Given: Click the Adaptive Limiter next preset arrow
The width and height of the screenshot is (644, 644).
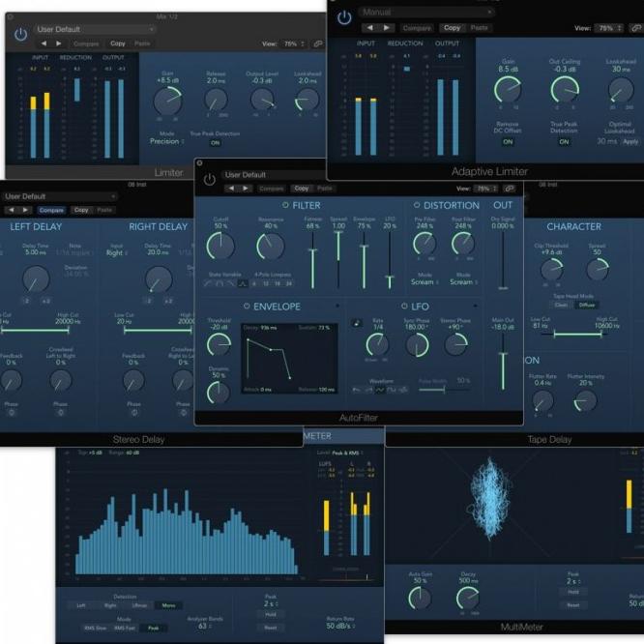Looking at the screenshot, I should pyautogui.click(x=386, y=28).
